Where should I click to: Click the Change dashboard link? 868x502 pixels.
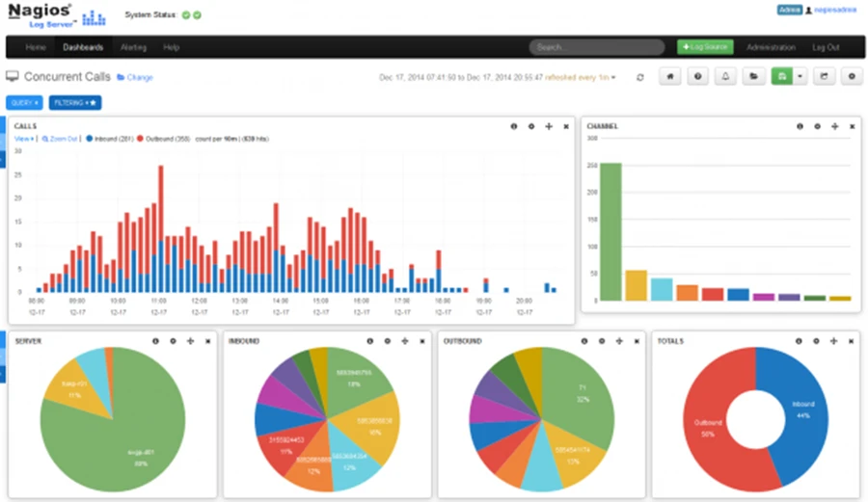coord(135,77)
